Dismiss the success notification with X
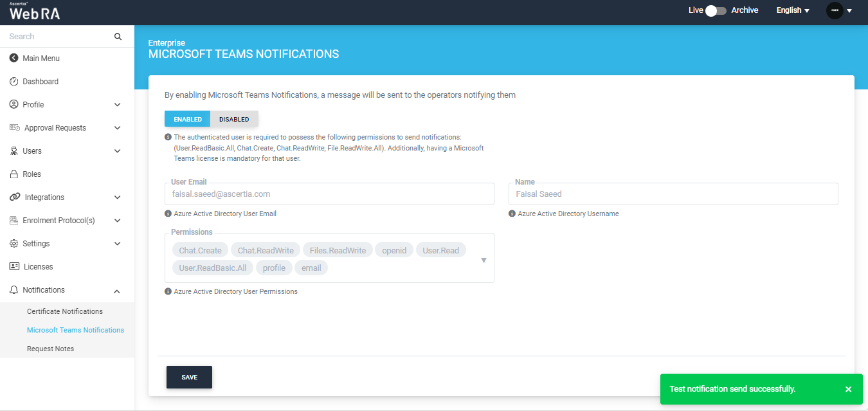The height and width of the screenshot is (411, 868). coord(848,389)
